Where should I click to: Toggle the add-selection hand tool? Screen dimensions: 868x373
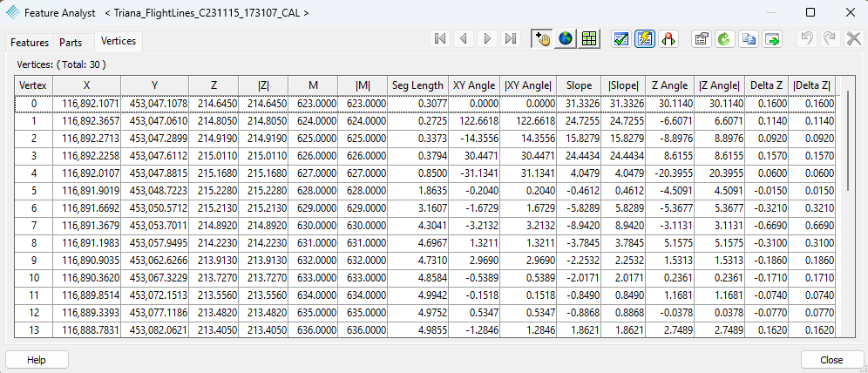[x=541, y=38]
